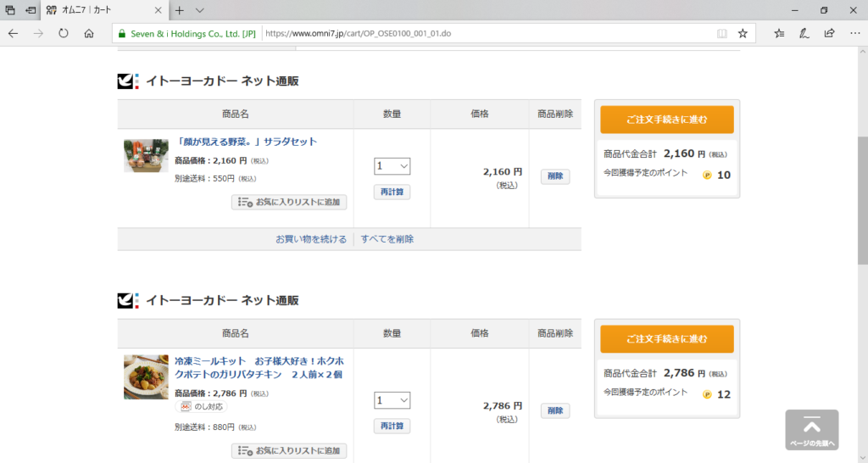
Task: Proceed to checkout for the 2,786 円 order
Action: [x=667, y=339]
